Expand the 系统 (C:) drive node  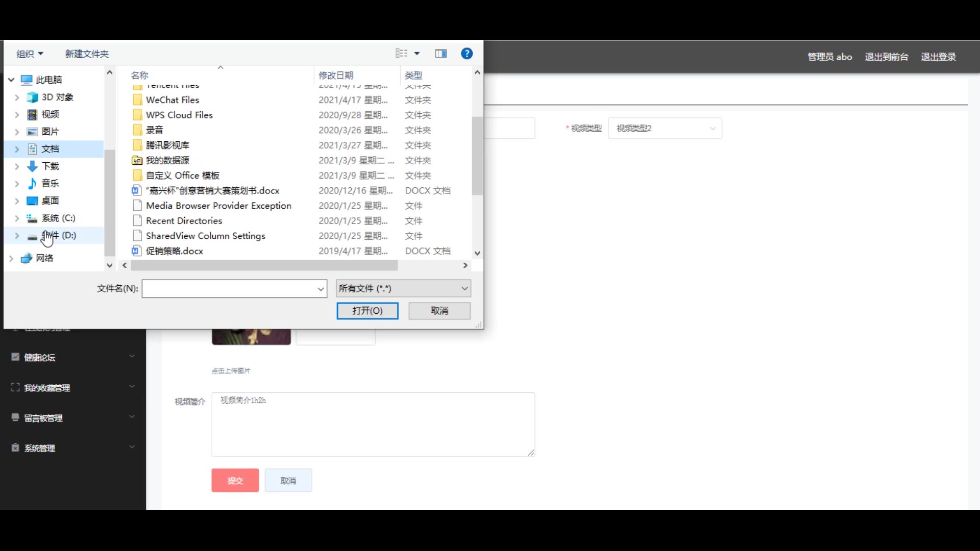tap(17, 218)
